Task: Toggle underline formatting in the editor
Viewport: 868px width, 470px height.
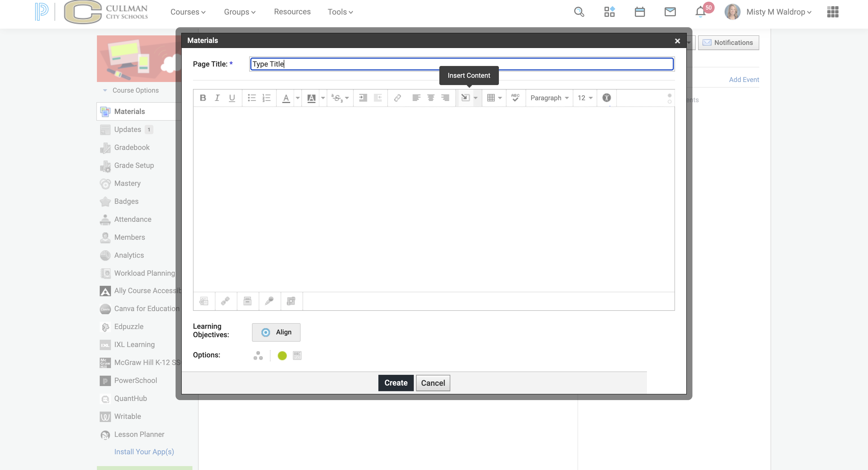Action: coord(232,98)
